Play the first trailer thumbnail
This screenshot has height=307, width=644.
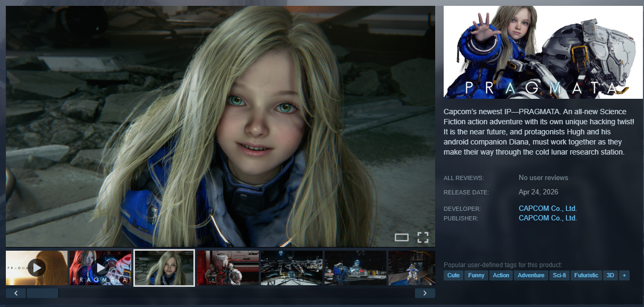click(37, 268)
